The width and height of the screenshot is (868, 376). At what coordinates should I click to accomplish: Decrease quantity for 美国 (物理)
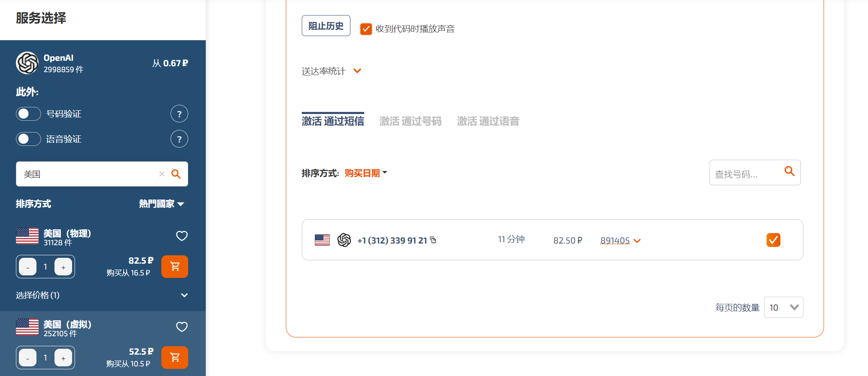[x=28, y=267]
